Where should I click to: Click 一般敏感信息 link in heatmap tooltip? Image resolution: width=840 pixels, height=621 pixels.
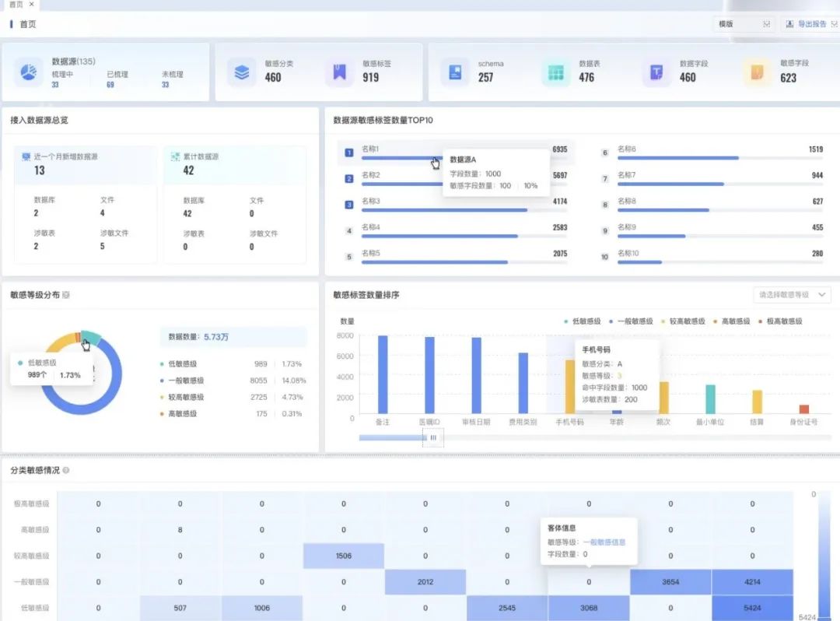(604, 542)
